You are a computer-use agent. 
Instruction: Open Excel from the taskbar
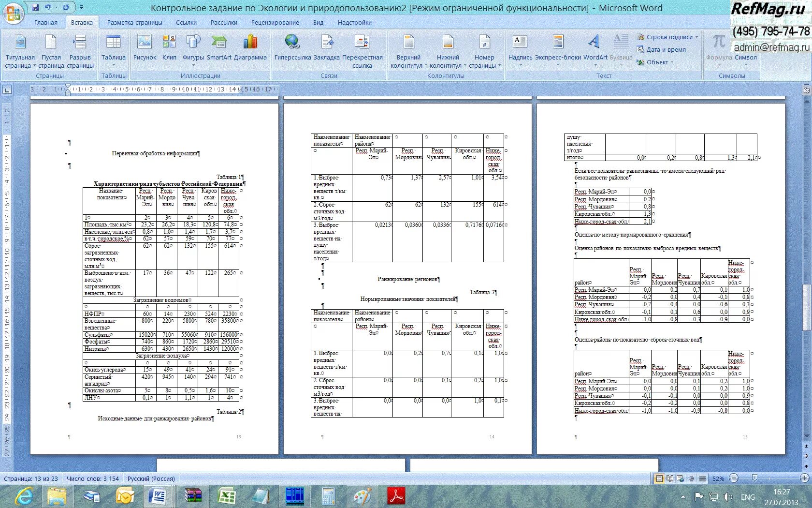click(226, 496)
